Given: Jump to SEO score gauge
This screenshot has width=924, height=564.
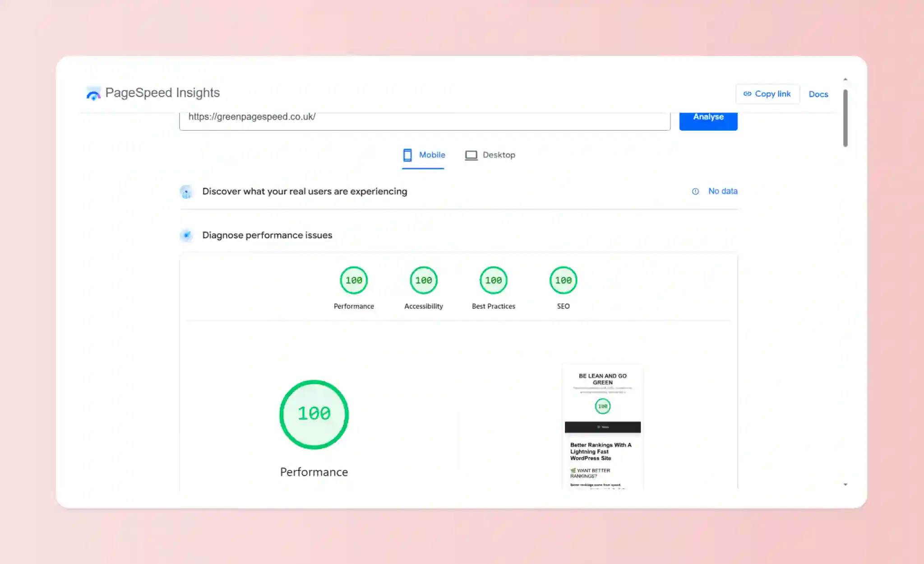Looking at the screenshot, I should point(563,280).
